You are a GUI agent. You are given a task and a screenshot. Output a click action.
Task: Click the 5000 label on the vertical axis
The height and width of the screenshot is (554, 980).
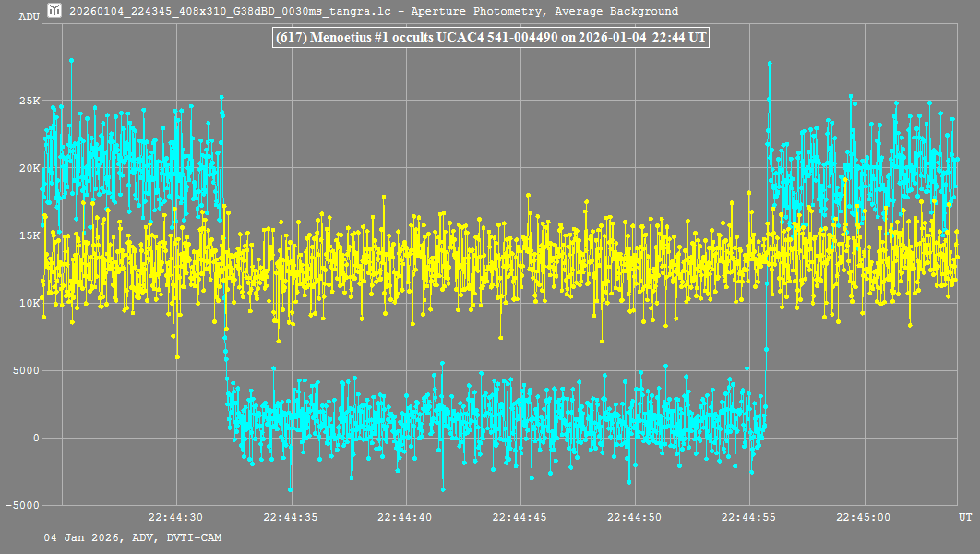coord(27,370)
